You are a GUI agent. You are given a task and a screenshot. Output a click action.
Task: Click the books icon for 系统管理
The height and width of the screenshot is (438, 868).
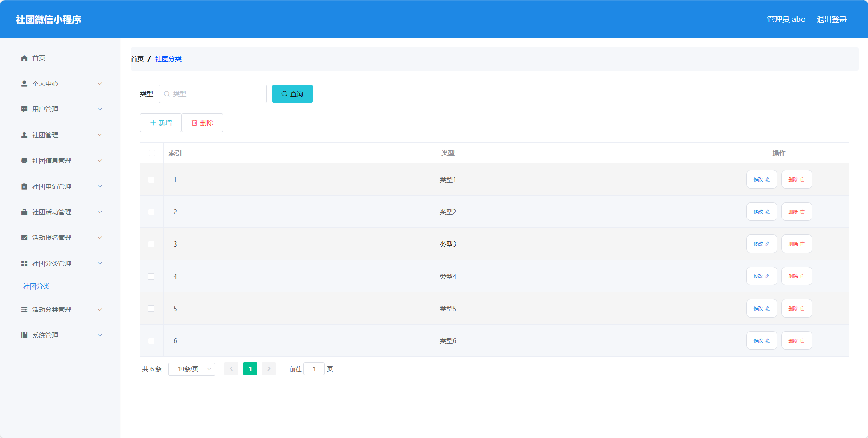[24, 335]
